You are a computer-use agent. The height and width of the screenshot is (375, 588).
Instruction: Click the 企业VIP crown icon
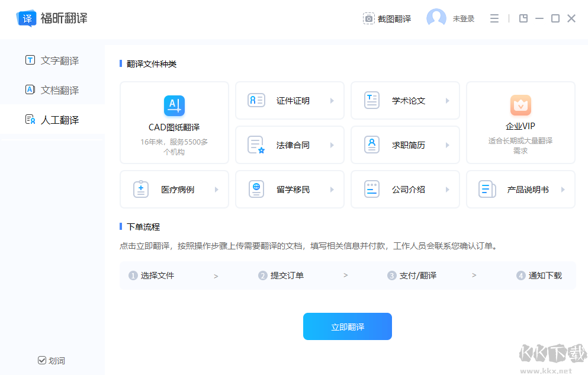coord(520,105)
